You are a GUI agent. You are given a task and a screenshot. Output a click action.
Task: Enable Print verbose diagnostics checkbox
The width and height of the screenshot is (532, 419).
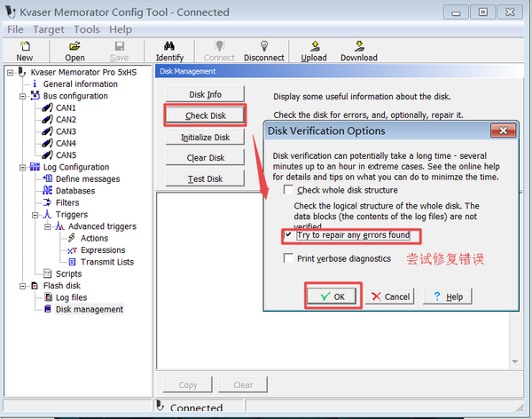point(288,258)
